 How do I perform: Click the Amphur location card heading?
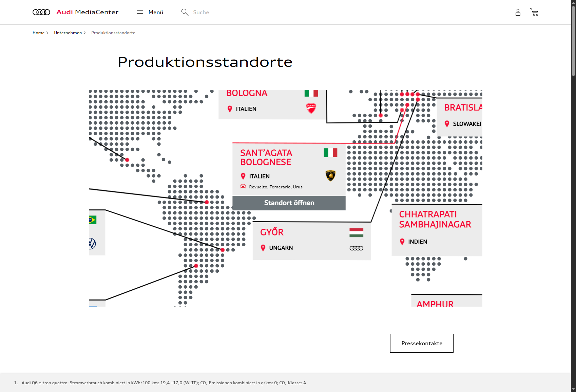pos(435,303)
